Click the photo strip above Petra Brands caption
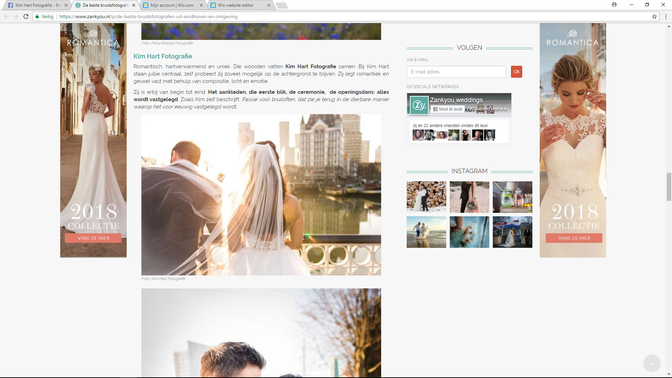This screenshot has width=672, height=378. pos(261,31)
